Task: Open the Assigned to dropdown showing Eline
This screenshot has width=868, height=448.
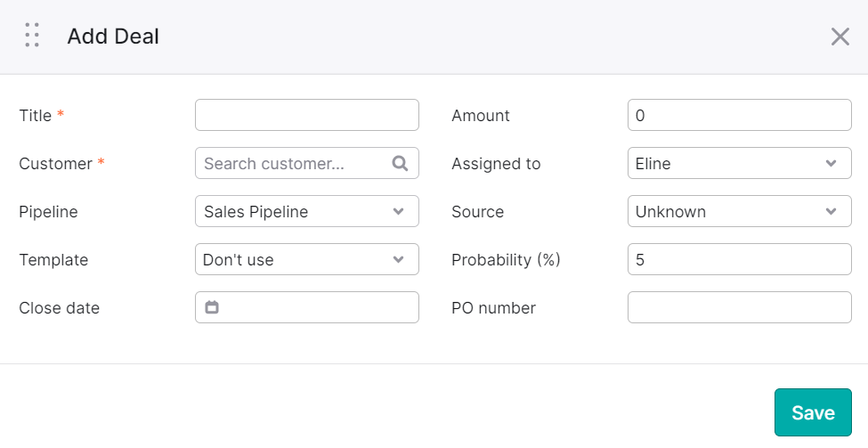Action: point(739,163)
